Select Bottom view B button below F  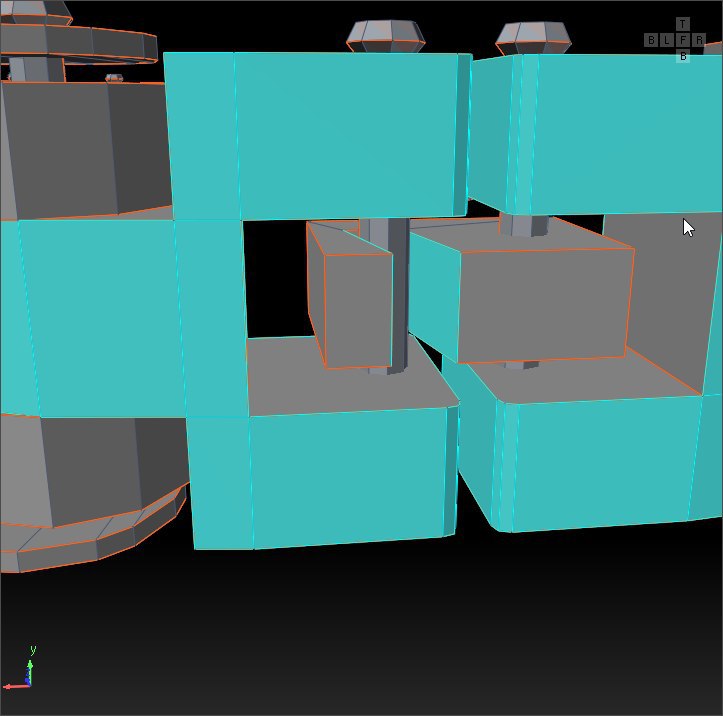coord(682,56)
